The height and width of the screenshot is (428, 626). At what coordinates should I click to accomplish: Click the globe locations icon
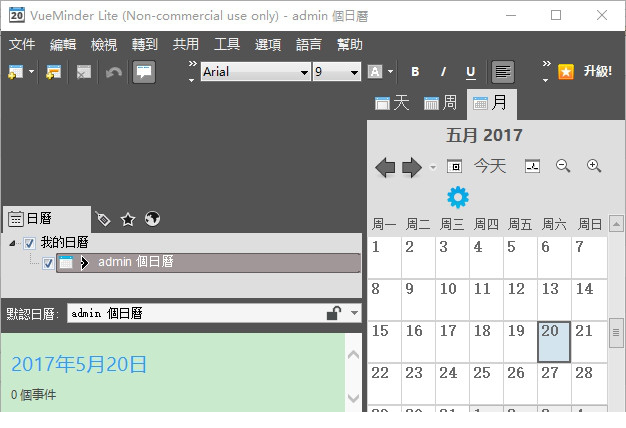152,219
